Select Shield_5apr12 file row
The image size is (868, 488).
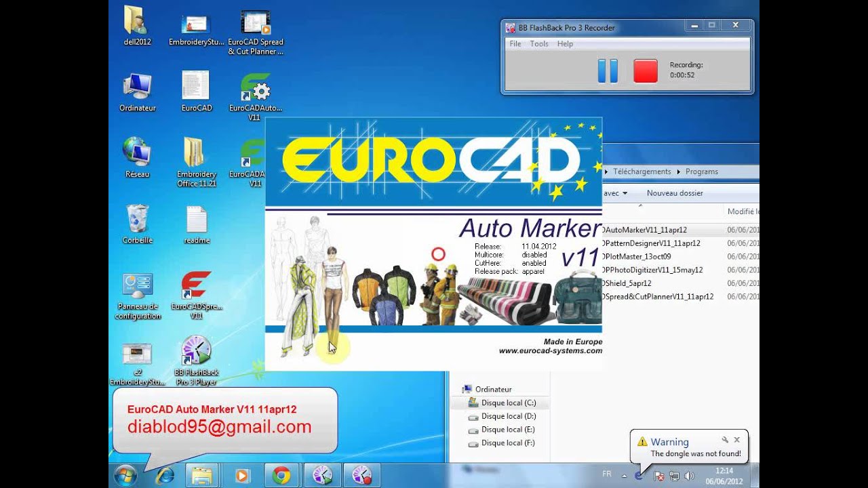tap(680, 283)
